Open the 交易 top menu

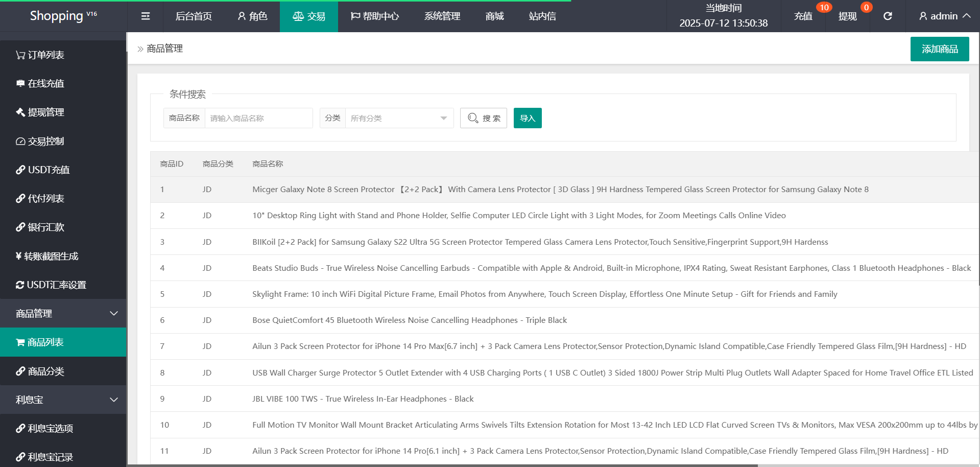[x=309, y=16]
